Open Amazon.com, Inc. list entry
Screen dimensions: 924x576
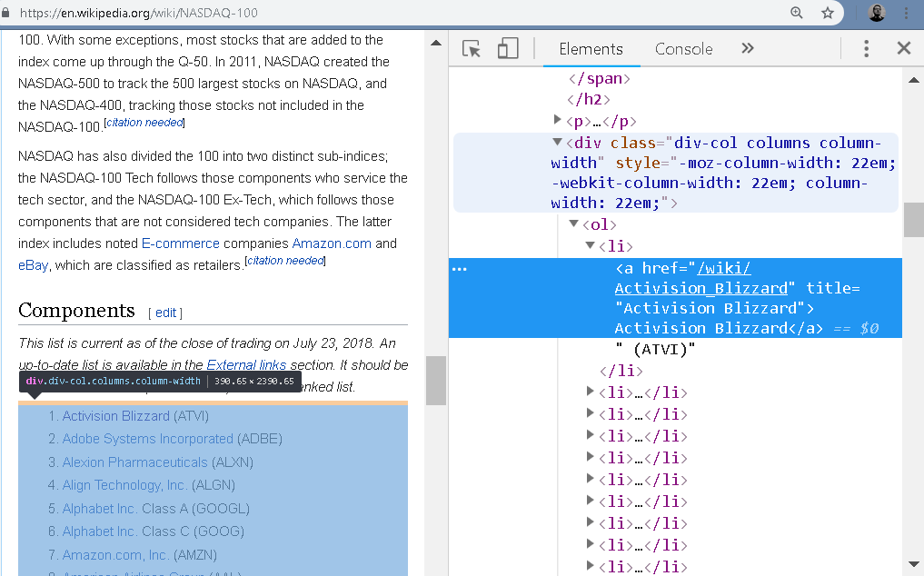116,555
